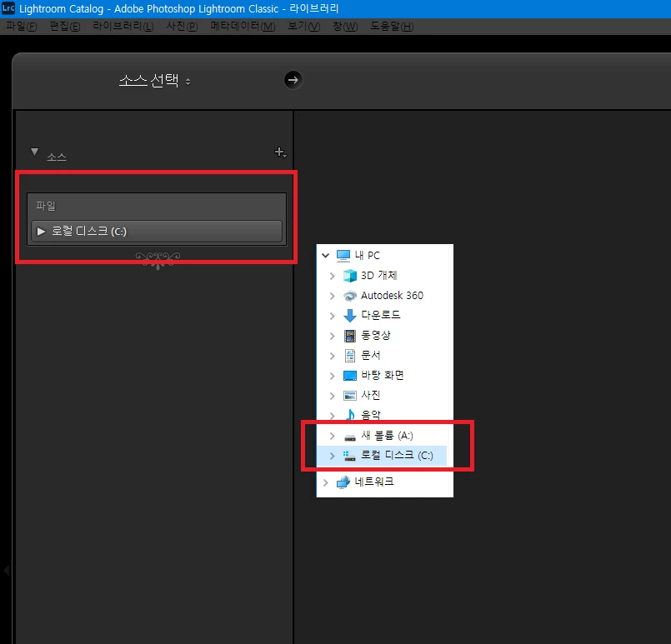
Task: Click the right-arrow circle icon
Action: (x=293, y=80)
